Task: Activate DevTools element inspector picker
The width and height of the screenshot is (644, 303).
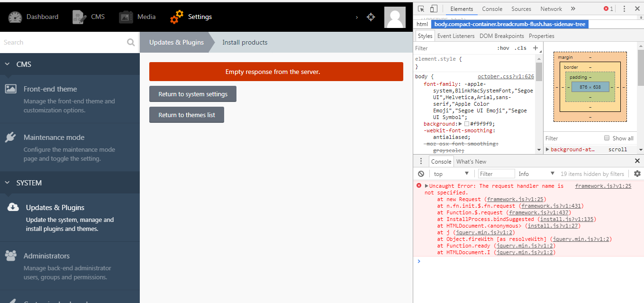Action: pos(421,9)
